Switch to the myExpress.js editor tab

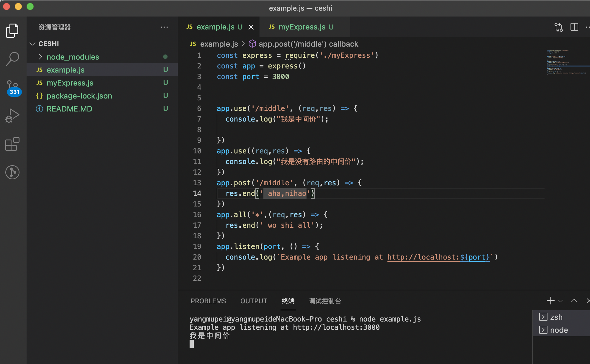[302, 27]
